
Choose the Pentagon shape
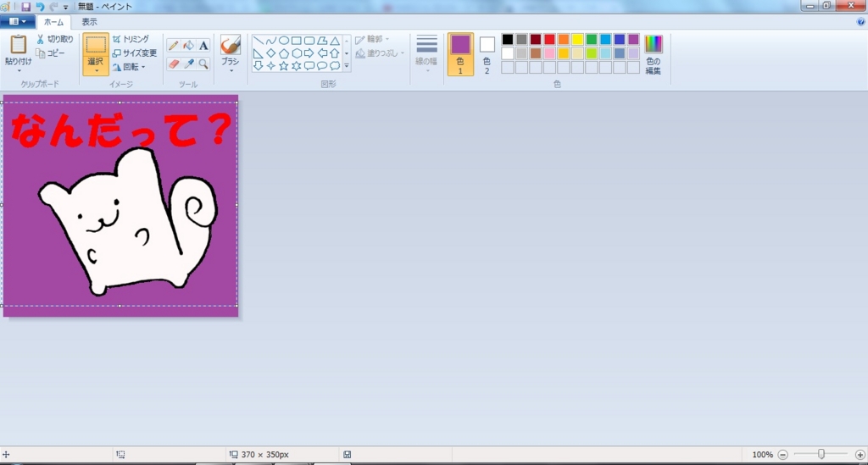(283, 53)
